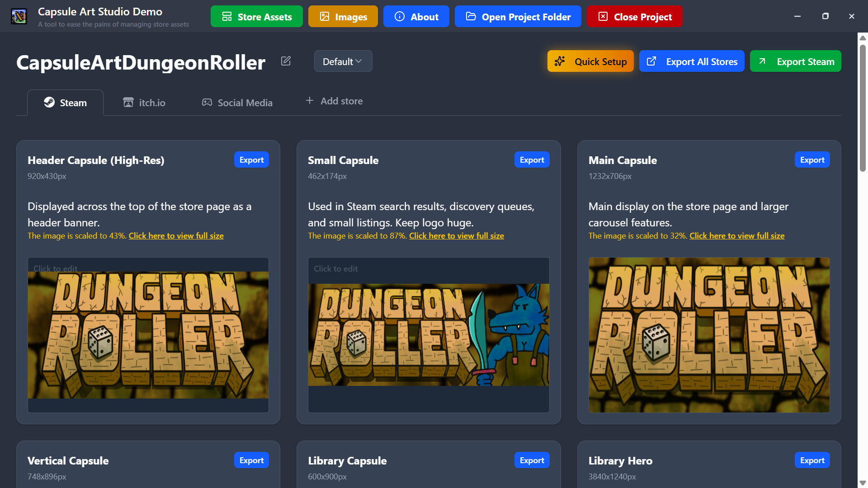Open the Images section

point(343,17)
